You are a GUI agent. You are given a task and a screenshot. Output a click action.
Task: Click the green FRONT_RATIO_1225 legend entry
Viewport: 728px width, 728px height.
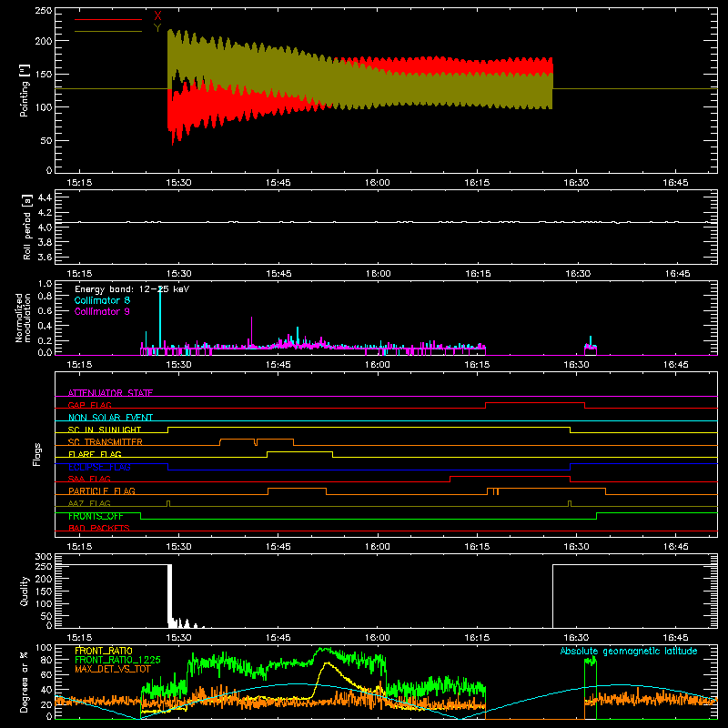(x=117, y=660)
